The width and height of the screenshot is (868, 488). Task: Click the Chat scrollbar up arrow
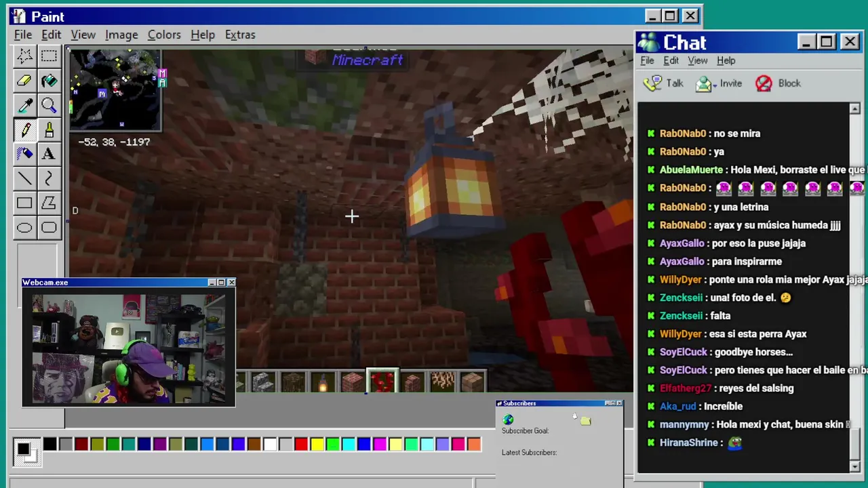pos(854,108)
